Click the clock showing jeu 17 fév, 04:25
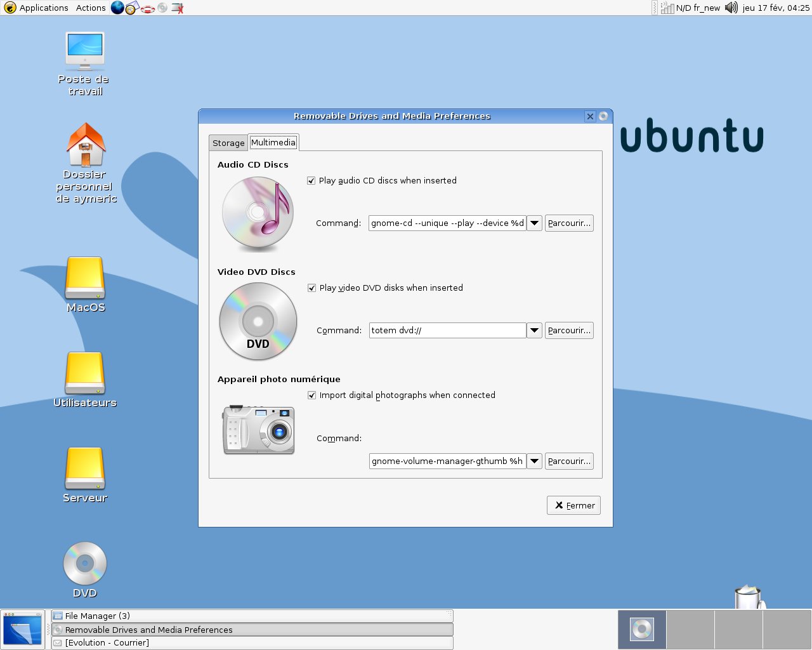Screen dimensions: 812x650 pos(776,8)
